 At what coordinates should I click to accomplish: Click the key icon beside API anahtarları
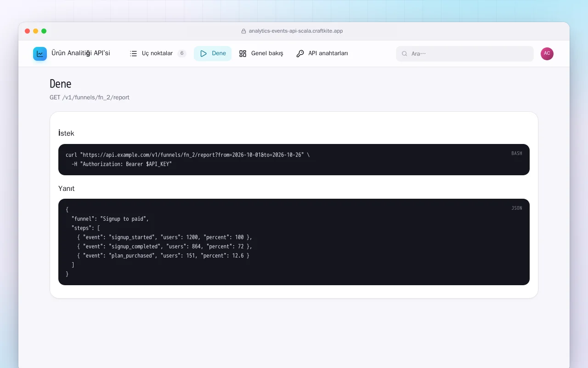point(300,53)
